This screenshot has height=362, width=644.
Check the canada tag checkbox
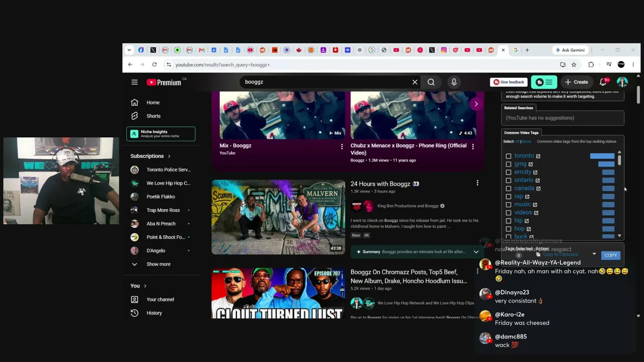pyautogui.click(x=508, y=189)
